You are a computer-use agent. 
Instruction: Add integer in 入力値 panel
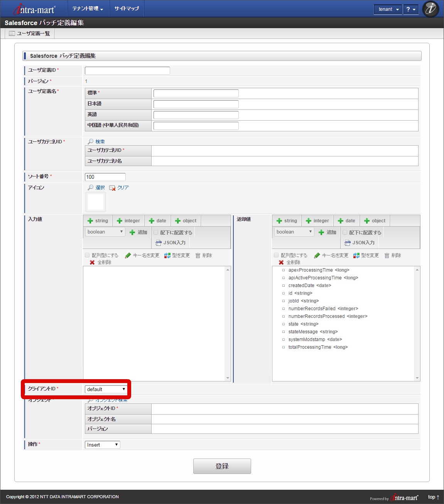coord(128,221)
